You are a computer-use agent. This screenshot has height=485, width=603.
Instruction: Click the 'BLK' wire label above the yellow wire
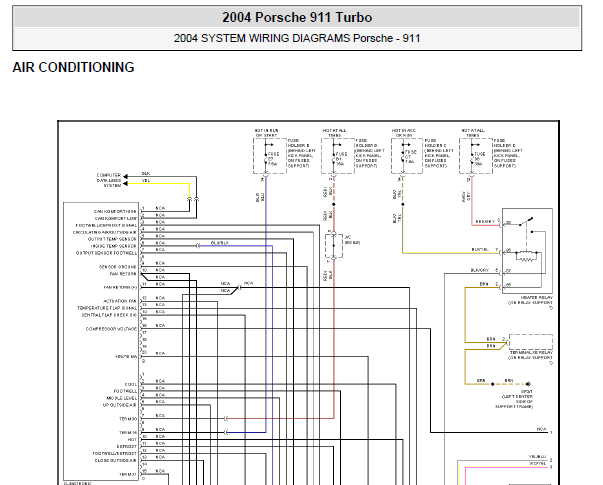click(x=146, y=174)
